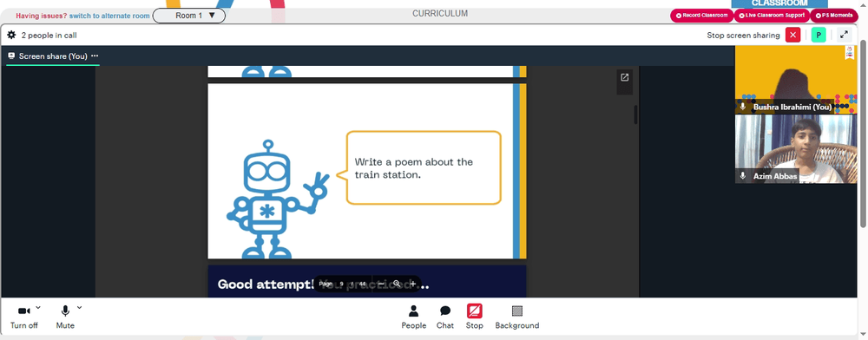Viewport: 868px width, 340px height.
Task: Click microphone icon beside Azim Abbas name
Action: pyautogui.click(x=743, y=176)
